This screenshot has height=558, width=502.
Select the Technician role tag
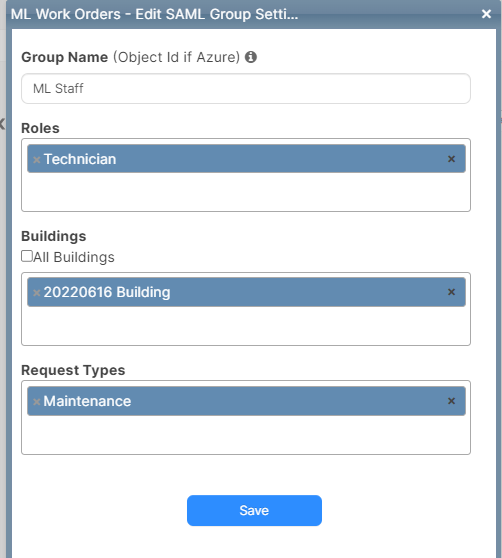tap(246, 159)
